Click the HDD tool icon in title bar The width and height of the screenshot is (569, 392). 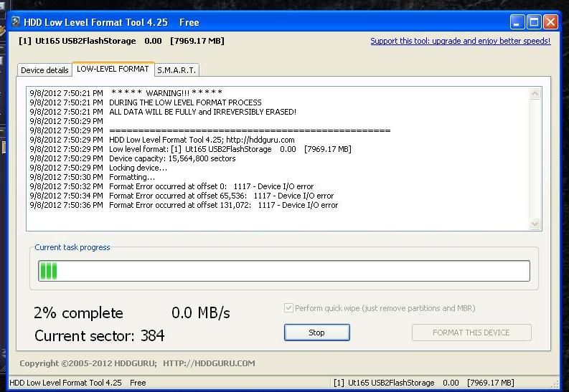pyautogui.click(x=14, y=22)
